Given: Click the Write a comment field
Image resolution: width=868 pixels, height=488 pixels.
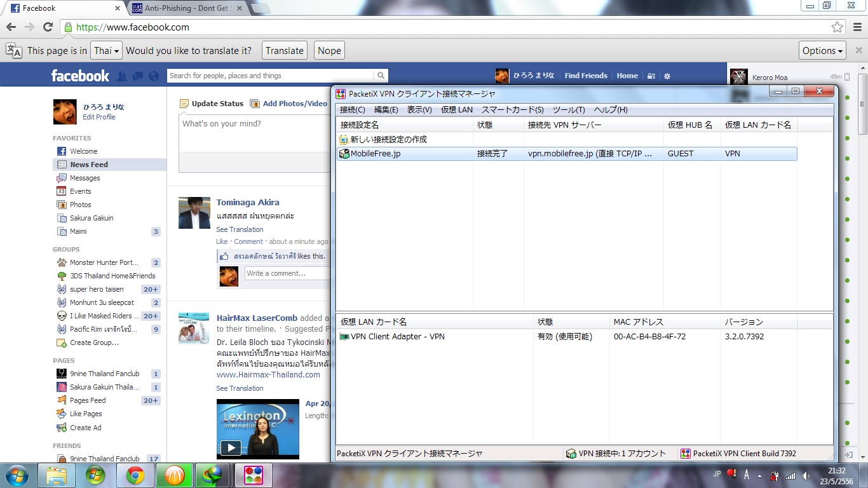Looking at the screenshot, I should (287, 273).
